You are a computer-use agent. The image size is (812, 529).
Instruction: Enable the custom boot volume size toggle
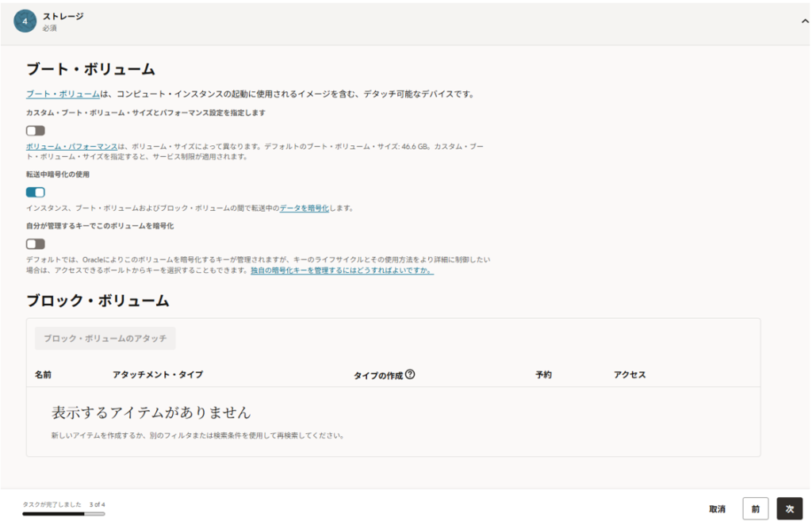36,131
